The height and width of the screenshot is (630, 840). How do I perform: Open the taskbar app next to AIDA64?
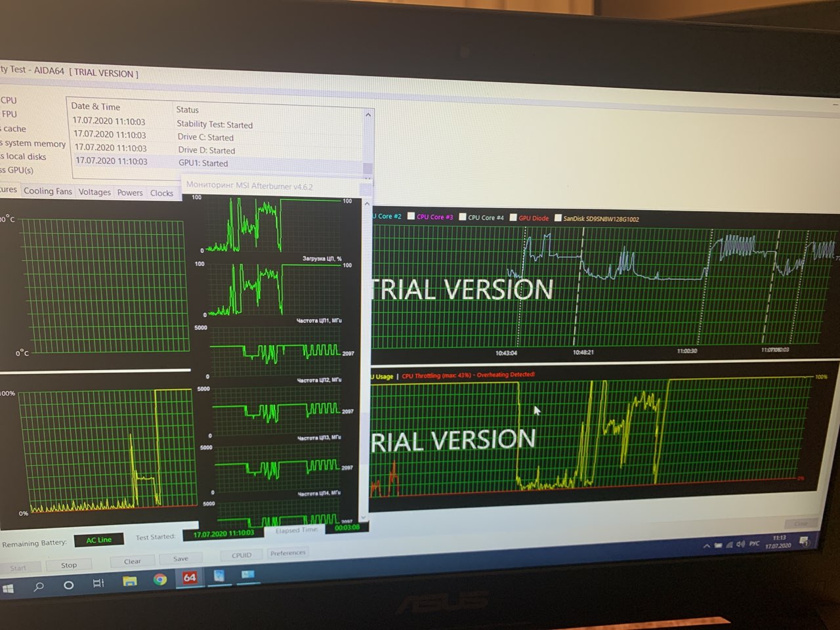219,576
